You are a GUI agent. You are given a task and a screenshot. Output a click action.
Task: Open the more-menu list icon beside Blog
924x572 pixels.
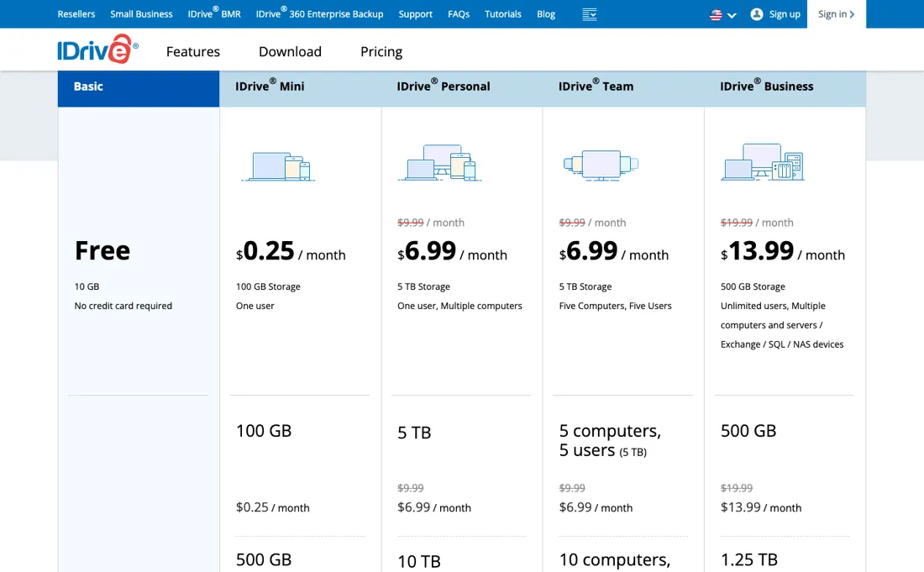pyautogui.click(x=590, y=14)
